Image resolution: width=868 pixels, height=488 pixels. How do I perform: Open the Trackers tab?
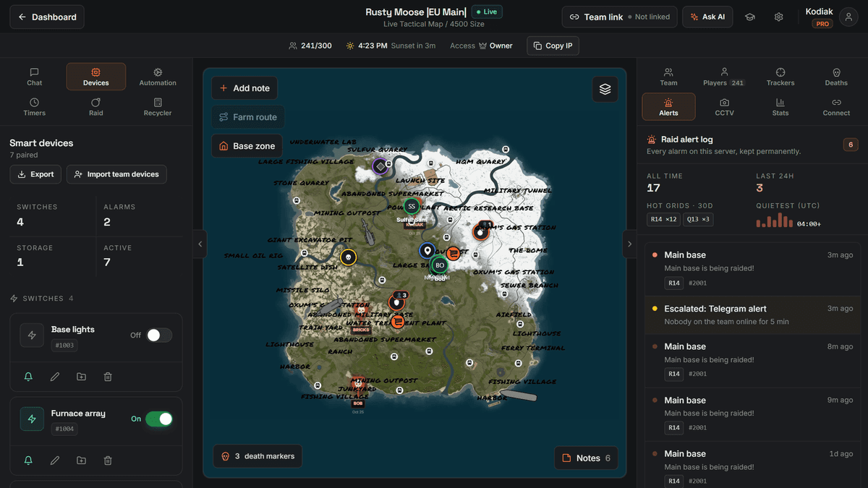click(x=780, y=77)
